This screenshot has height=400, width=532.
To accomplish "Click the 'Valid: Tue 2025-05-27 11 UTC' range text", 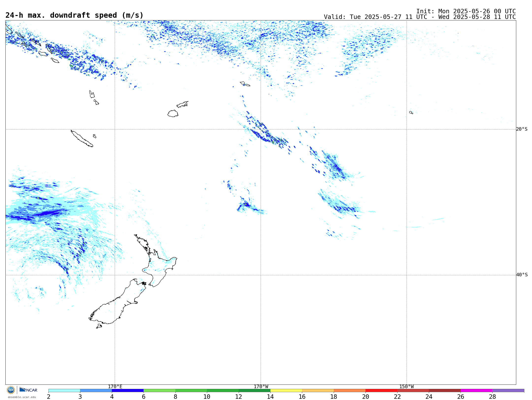I will (x=420, y=17).
